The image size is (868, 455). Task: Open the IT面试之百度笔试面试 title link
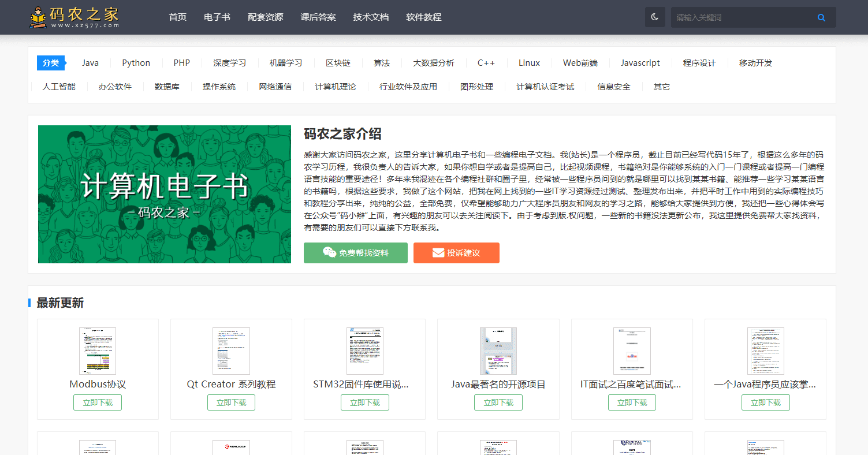(631, 383)
